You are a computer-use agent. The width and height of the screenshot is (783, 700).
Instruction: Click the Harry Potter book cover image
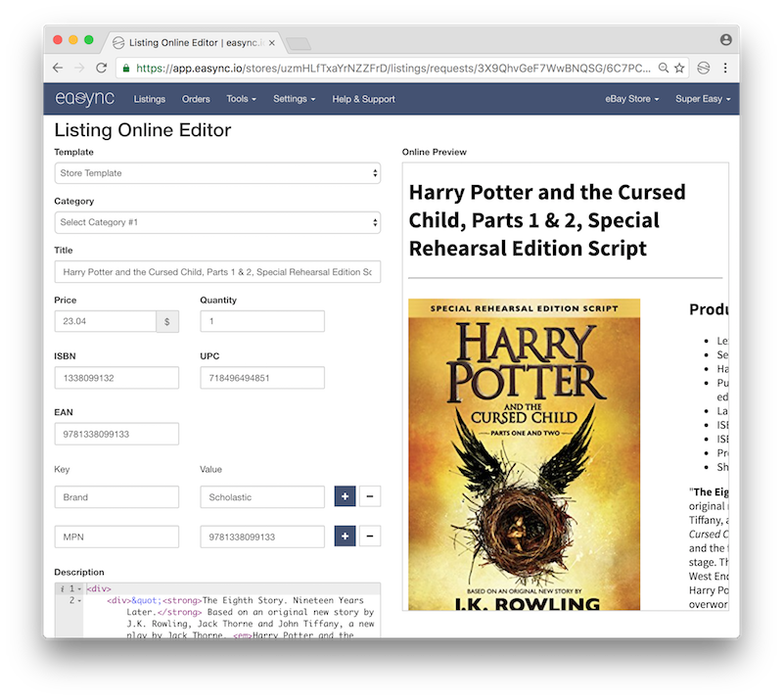tap(525, 454)
